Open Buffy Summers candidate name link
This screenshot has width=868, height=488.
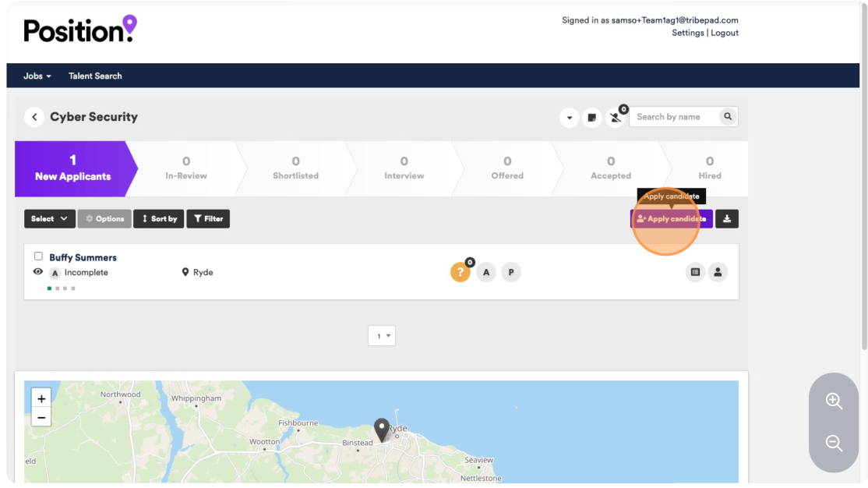pyautogui.click(x=83, y=257)
